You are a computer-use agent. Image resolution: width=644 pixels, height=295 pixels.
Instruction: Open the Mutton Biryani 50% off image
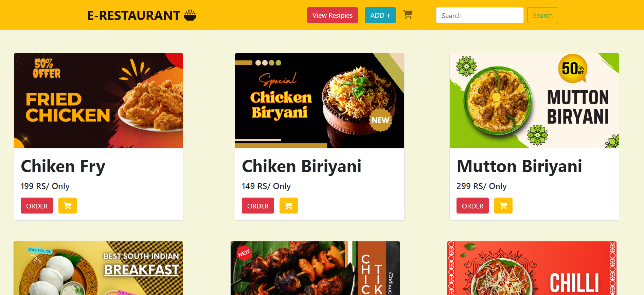(x=534, y=101)
